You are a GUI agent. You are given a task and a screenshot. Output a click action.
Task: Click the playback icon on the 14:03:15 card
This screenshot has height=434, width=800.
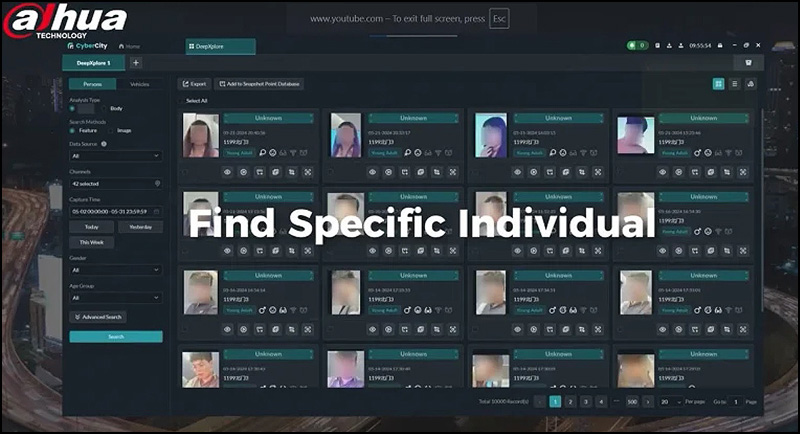534,172
